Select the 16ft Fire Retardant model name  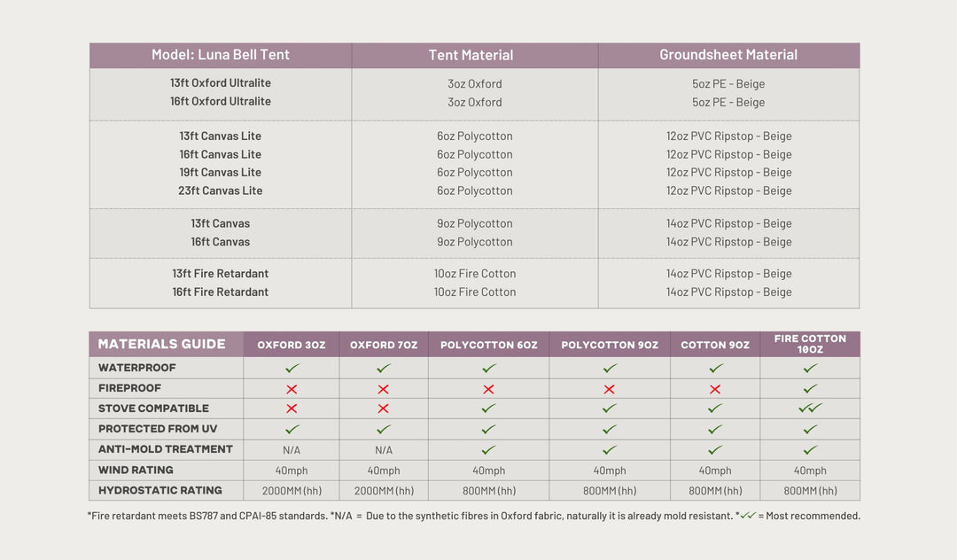221,292
